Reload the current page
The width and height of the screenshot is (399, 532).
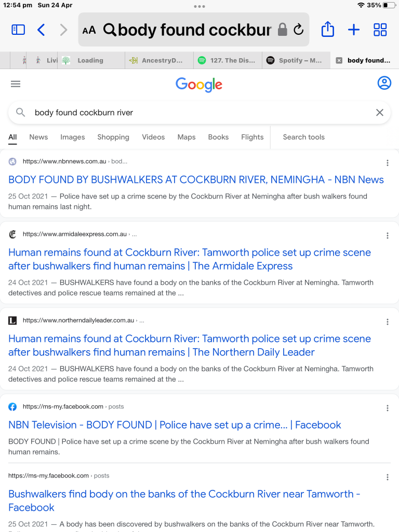pyautogui.click(x=298, y=30)
